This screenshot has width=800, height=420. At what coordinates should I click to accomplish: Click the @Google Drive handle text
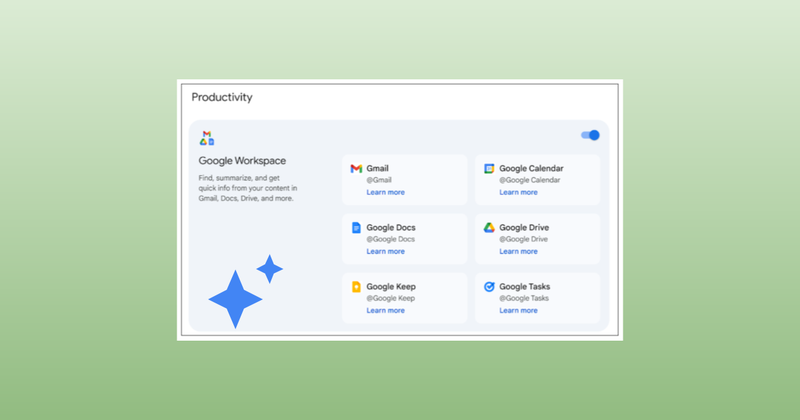(523, 239)
